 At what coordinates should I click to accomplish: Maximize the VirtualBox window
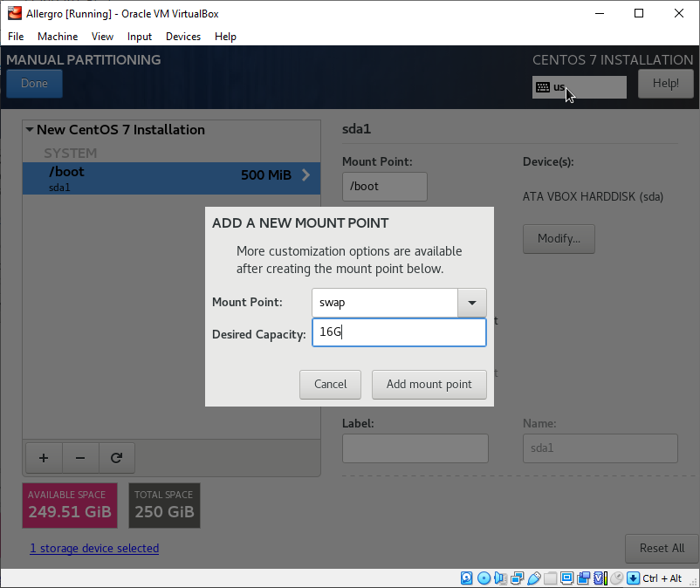click(x=639, y=13)
